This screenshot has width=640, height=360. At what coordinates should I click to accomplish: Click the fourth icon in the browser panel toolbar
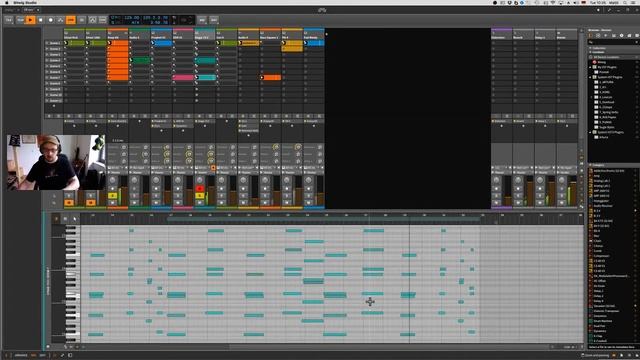tap(613, 36)
